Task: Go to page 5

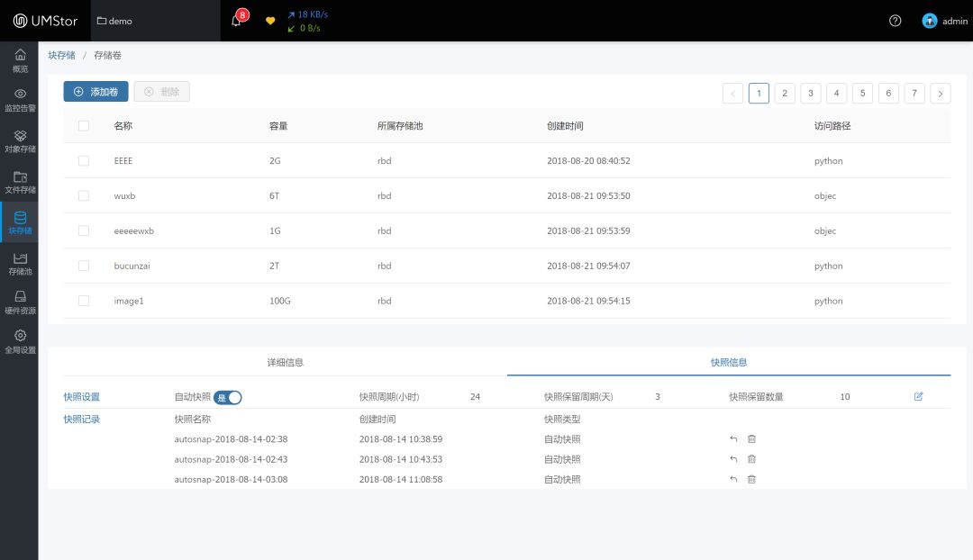Action: [x=862, y=94]
